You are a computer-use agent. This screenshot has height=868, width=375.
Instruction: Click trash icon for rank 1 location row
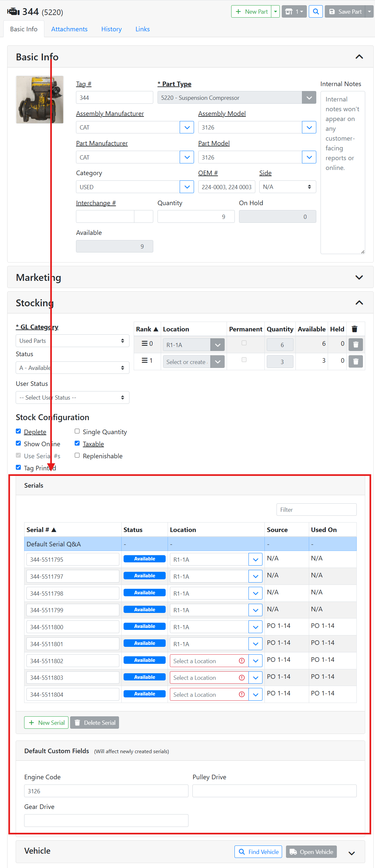coord(355,361)
